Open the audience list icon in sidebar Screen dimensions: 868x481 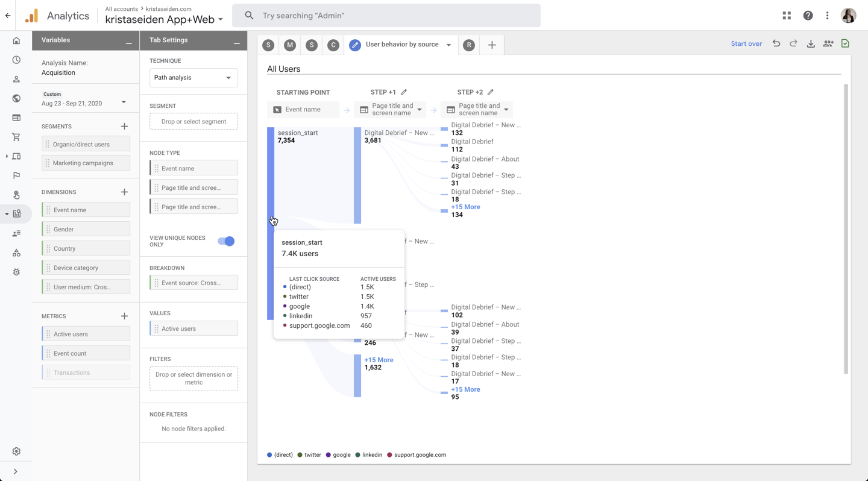pos(16,233)
